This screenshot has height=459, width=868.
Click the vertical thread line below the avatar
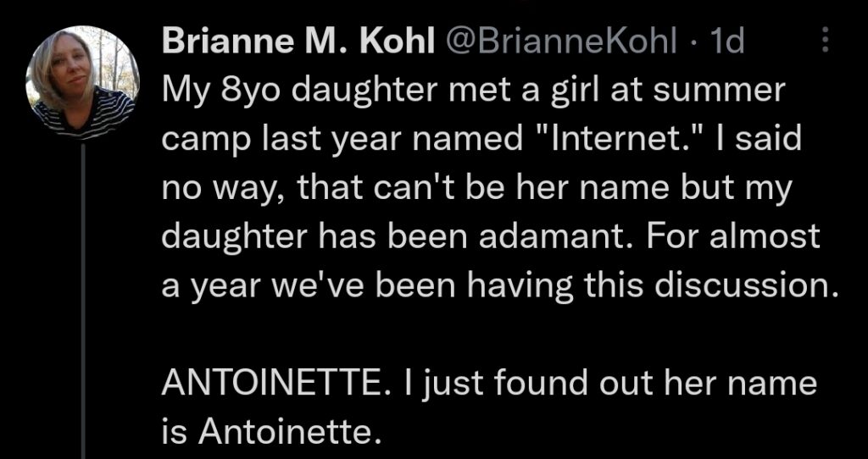pyautogui.click(x=83, y=301)
